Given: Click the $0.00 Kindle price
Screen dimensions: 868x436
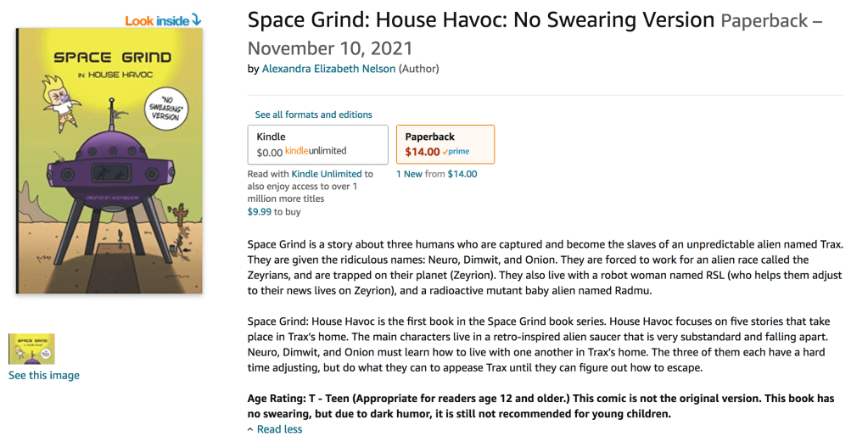Looking at the screenshot, I should click(269, 152).
